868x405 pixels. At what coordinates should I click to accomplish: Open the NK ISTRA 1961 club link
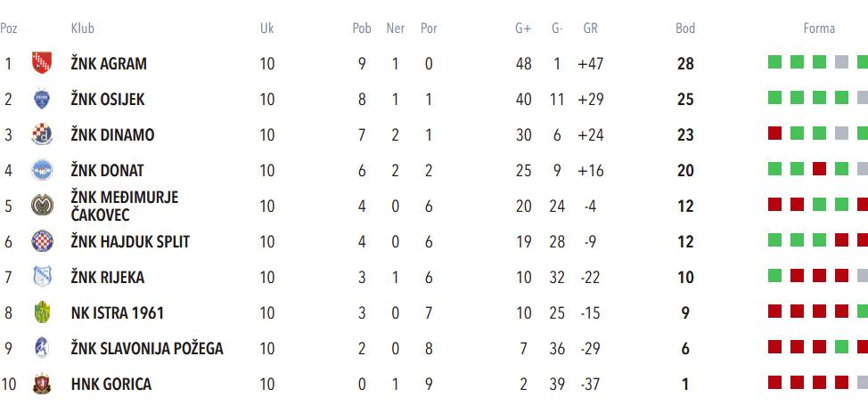click(x=117, y=312)
